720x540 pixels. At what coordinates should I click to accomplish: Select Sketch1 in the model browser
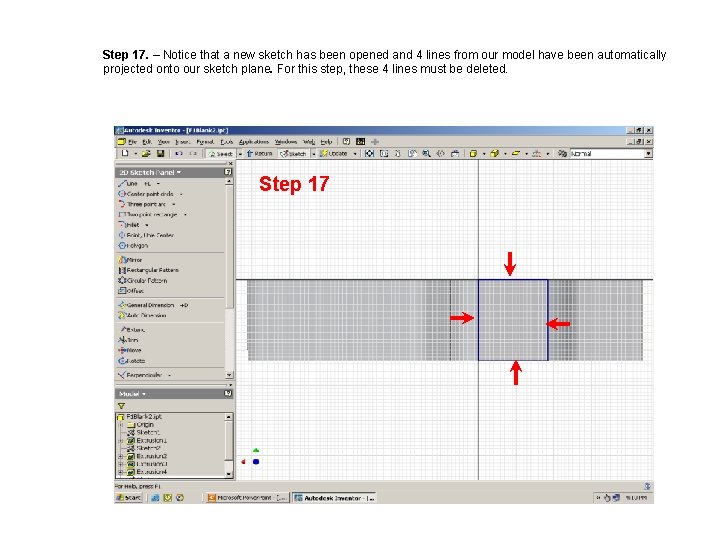(143, 433)
